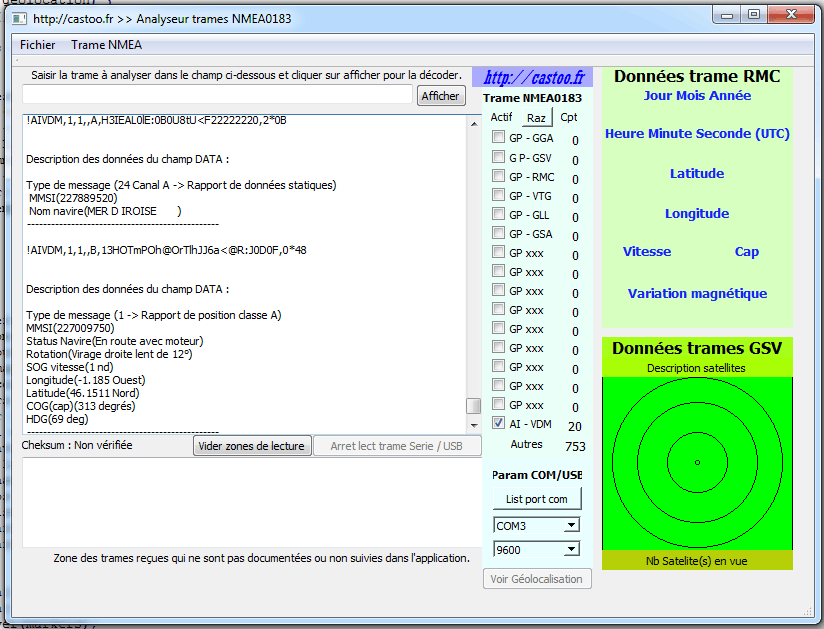Click the "Nb Satelite(s) en vue" label
824x629 pixels.
point(696,561)
